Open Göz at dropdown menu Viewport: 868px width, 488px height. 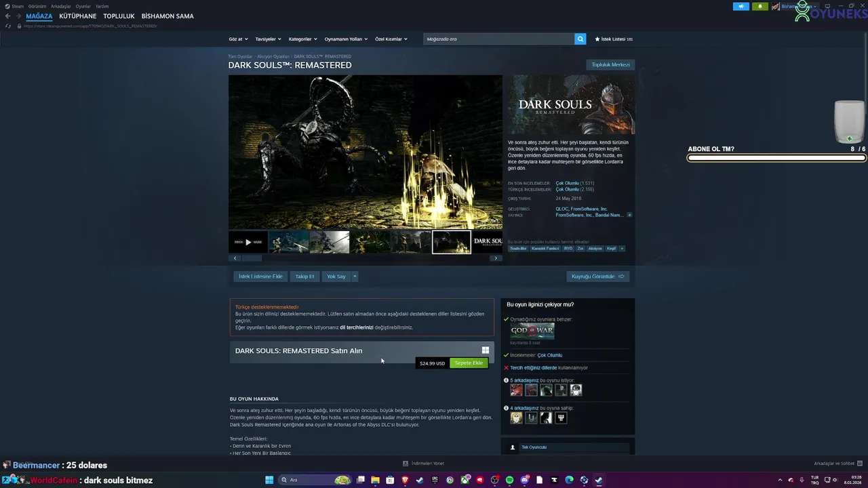click(x=238, y=39)
